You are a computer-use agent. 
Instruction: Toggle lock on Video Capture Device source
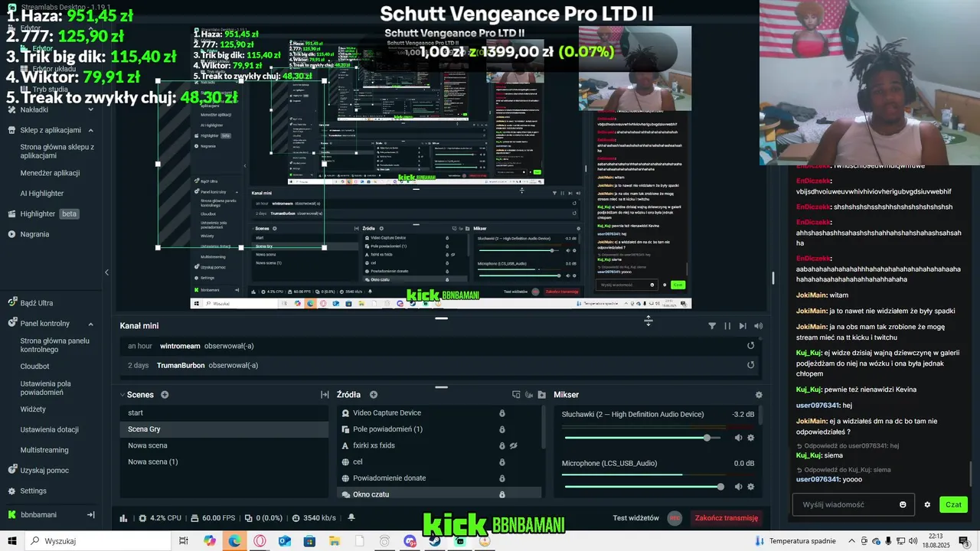[x=502, y=413]
